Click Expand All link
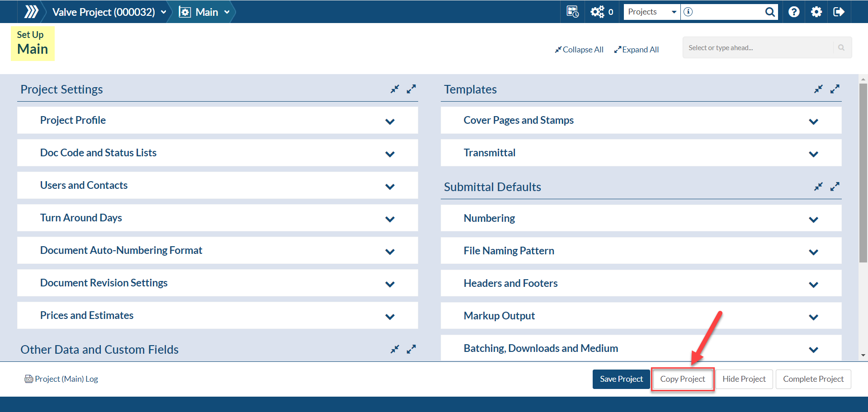868x412 pixels. [x=637, y=50]
